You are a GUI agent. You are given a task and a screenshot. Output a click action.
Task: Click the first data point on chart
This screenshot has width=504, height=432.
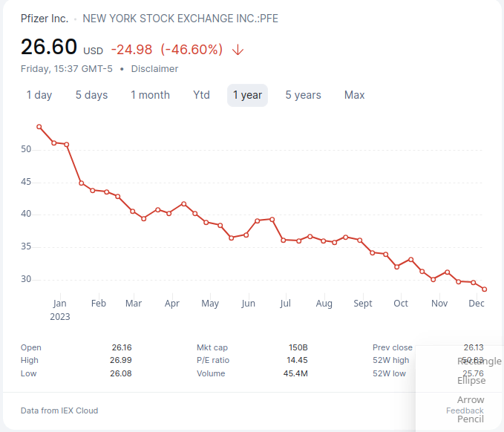tap(39, 127)
